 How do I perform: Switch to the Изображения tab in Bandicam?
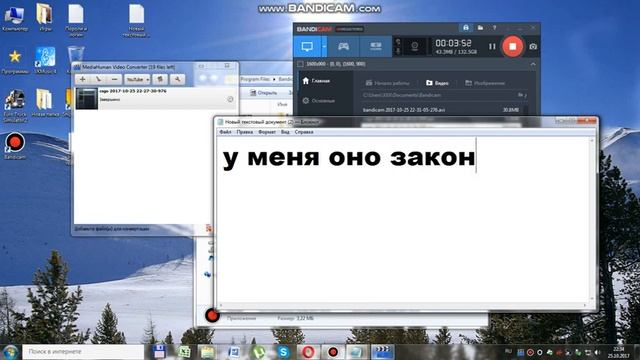pyautogui.click(x=485, y=83)
